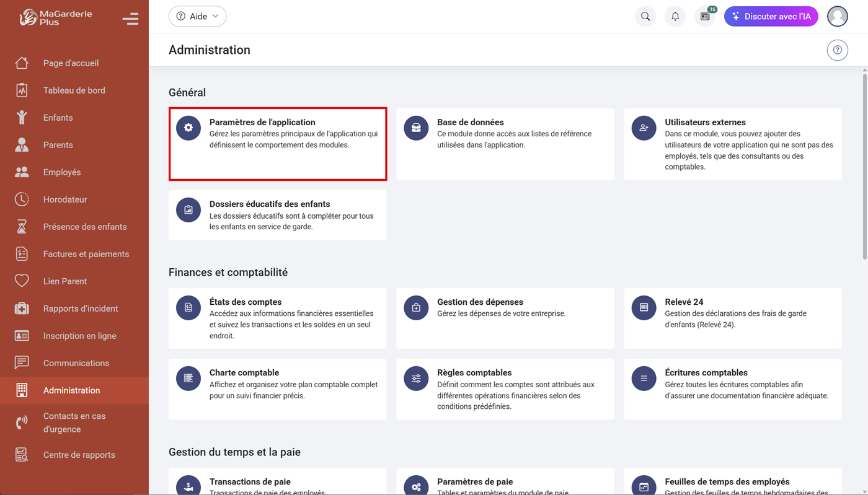Click the Utilisateurs externes icon
The image size is (868, 495).
click(644, 128)
